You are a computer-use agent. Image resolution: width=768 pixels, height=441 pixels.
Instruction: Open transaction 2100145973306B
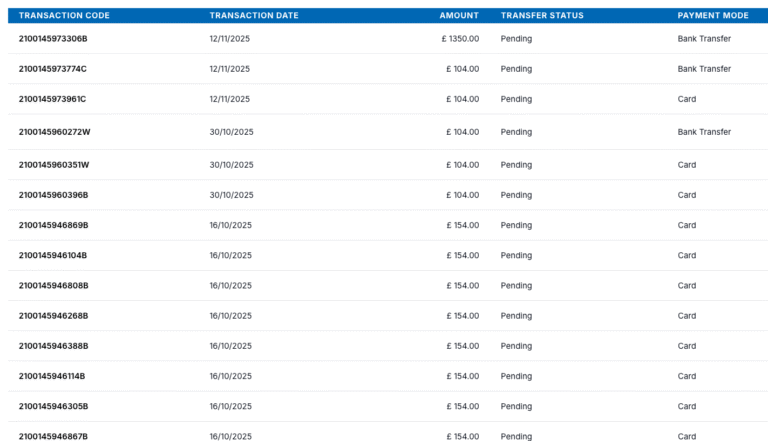[53, 39]
